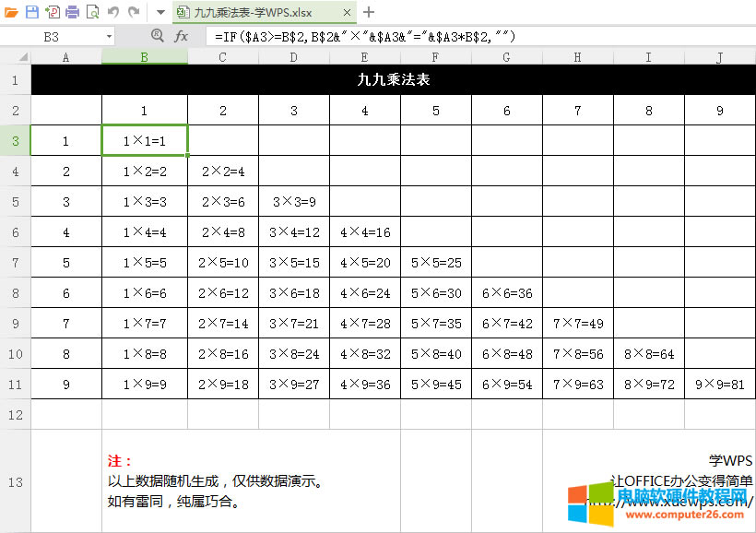Select cell A8 containing 6
This screenshot has height=533, width=756.
click(66, 293)
